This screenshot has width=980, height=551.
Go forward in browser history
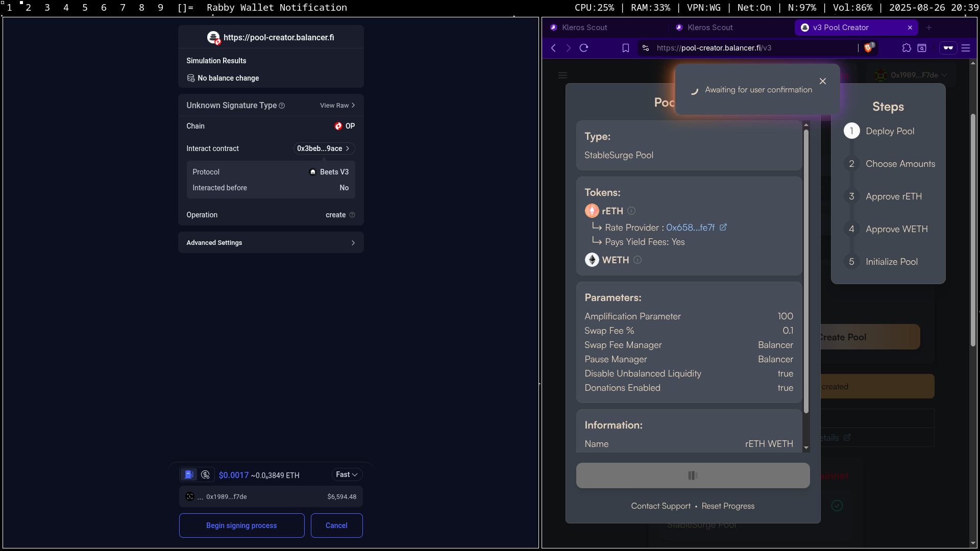569,48
